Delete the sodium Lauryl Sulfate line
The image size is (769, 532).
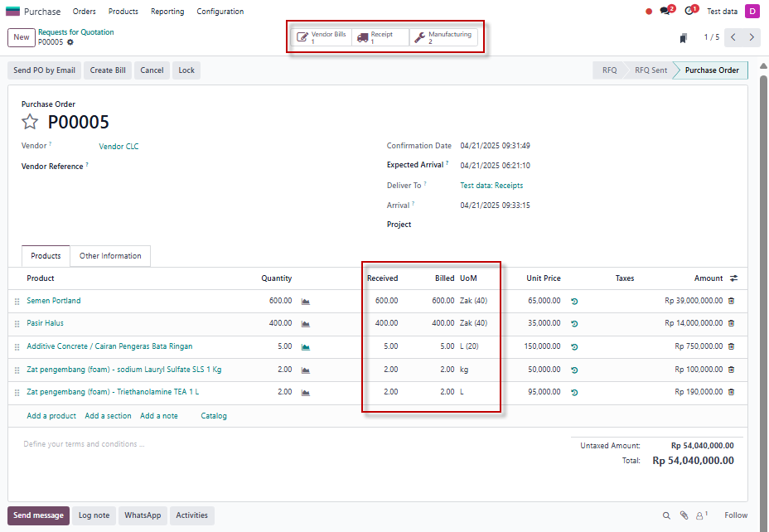731,370
